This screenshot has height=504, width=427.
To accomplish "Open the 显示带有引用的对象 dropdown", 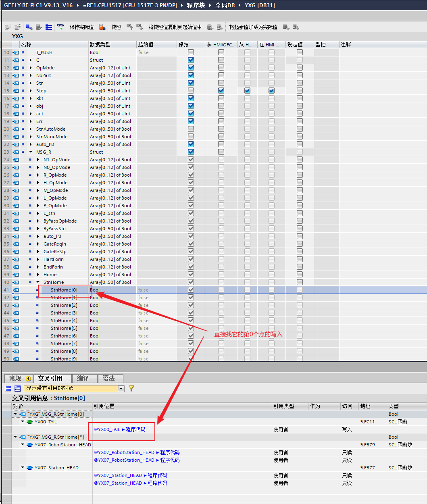I will (x=121, y=388).
